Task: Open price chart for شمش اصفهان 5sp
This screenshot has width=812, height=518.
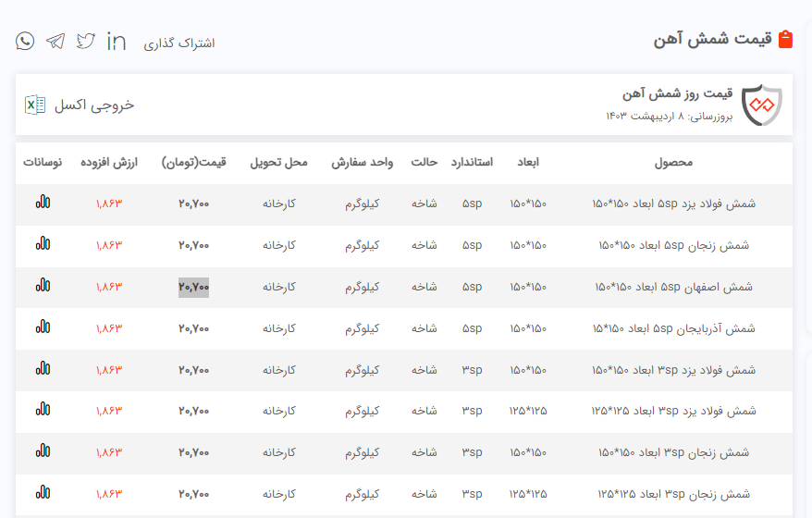Action: [43, 286]
